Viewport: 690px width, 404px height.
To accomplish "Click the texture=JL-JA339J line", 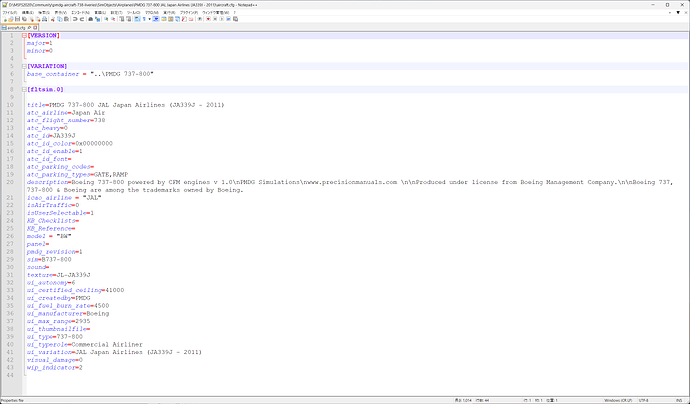I will 59,275.
